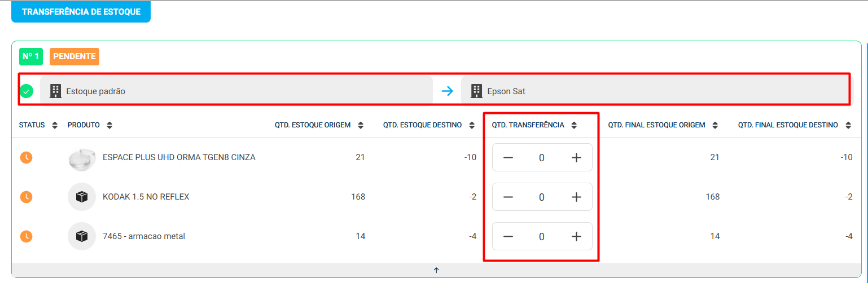Click the PENDENTE status badge

74,57
